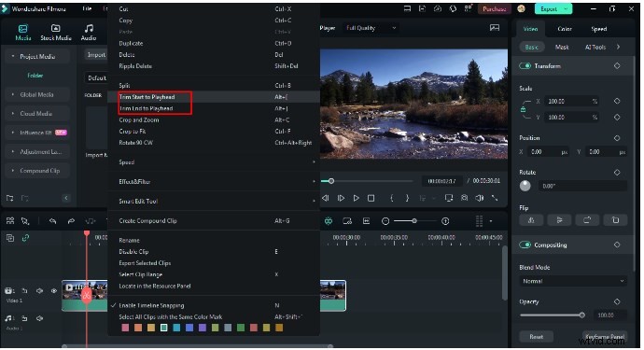Screen dimensions: 644x350
Task: Open the Blend Mode Normal dropdown
Action: [573, 281]
